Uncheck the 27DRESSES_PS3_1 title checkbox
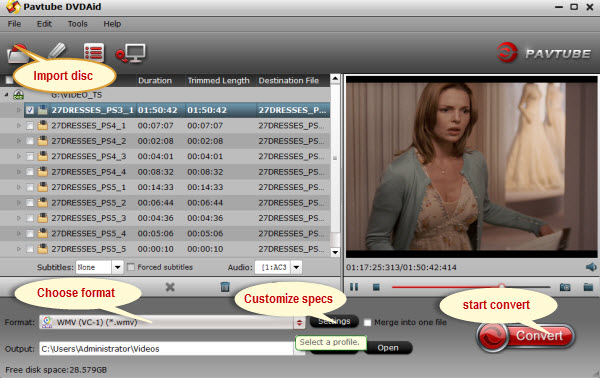 point(30,111)
